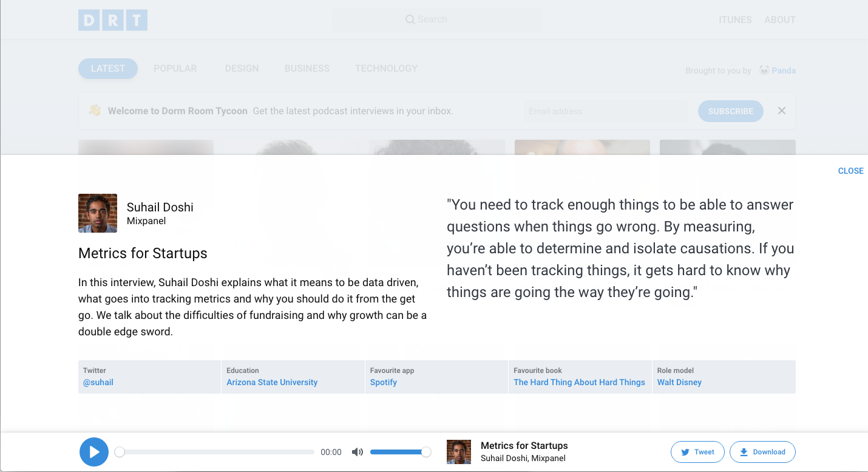Click the DRT logo

tap(113, 20)
